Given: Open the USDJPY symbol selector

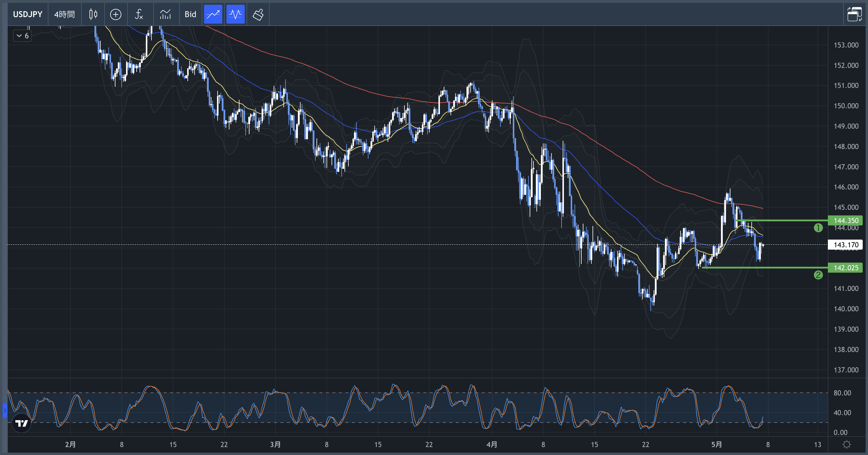Looking at the screenshot, I should tap(28, 14).
